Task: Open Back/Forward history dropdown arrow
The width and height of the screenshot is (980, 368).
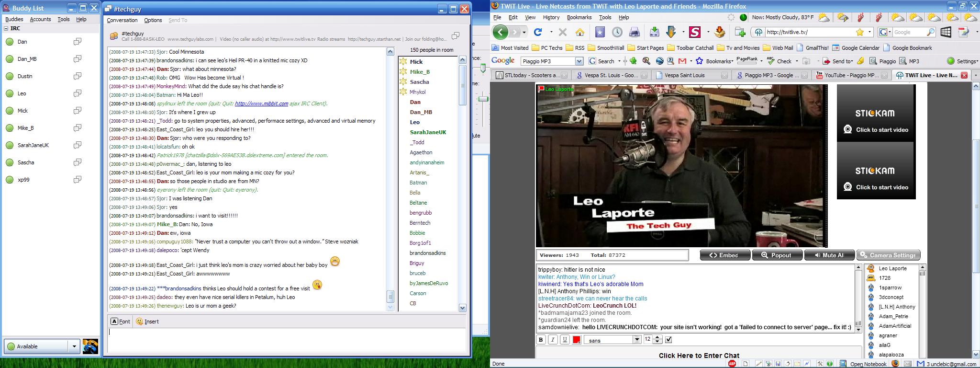Action: click(x=524, y=32)
